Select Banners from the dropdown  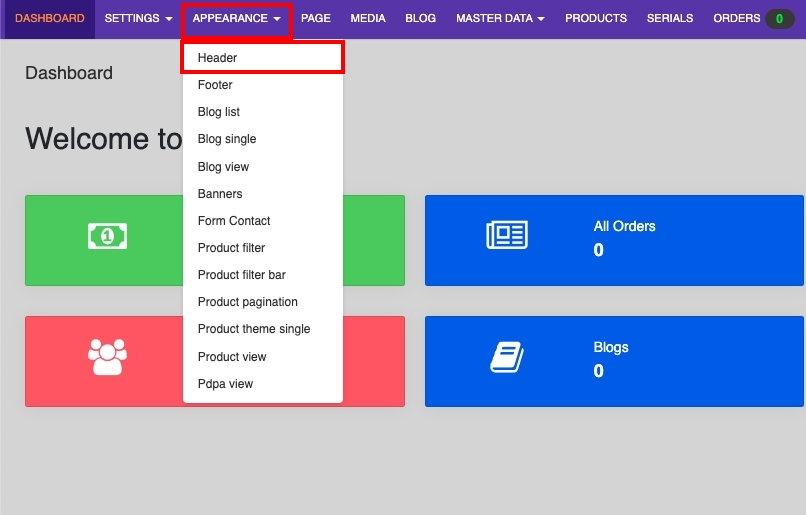click(220, 194)
